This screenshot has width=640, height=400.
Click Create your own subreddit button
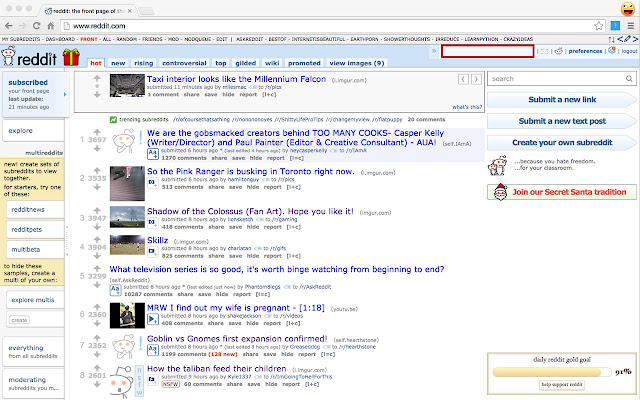pos(562,142)
